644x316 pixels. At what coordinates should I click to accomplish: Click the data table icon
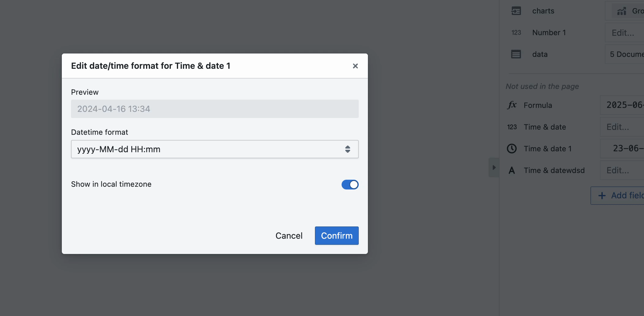(x=516, y=54)
